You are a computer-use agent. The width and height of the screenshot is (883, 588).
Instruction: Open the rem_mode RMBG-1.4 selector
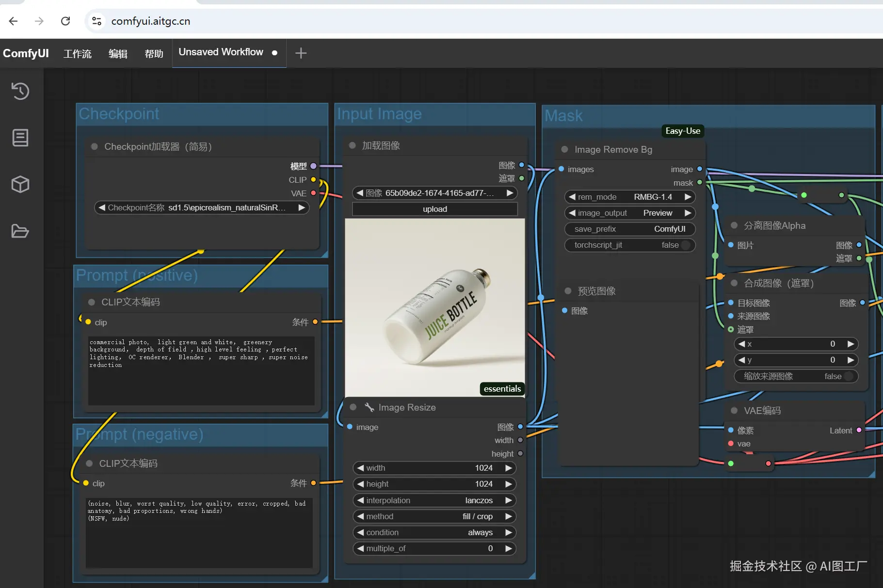pos(629,197)
